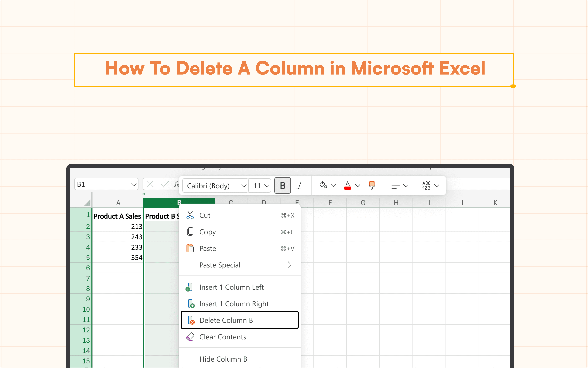
Task: Click the cell containing 354
Action: (118, 257)
